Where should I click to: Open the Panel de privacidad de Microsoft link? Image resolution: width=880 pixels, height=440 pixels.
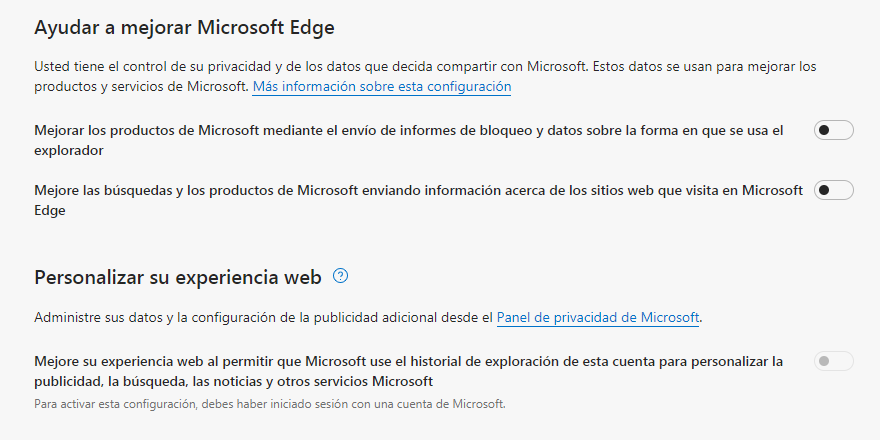pos(598,318)
